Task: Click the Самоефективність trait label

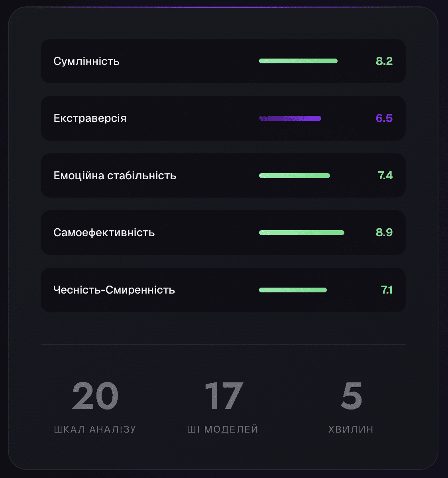Action: 104,233
